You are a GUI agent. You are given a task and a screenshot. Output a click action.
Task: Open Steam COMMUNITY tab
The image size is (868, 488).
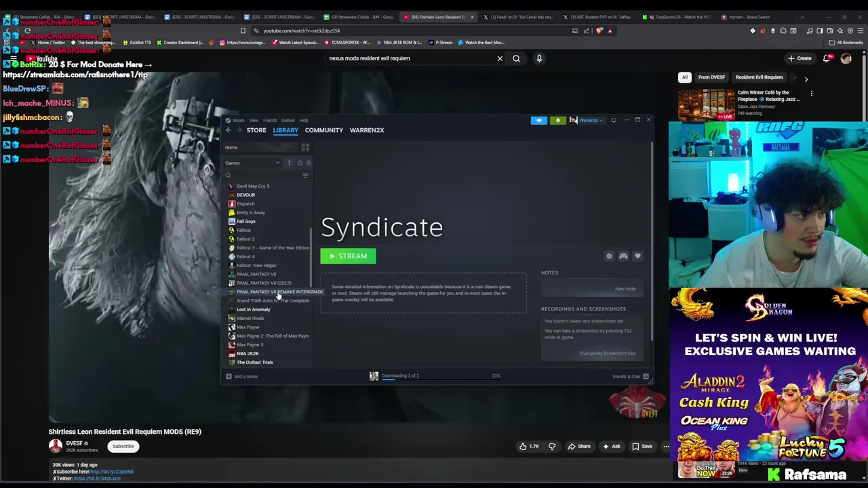point(324,130)
